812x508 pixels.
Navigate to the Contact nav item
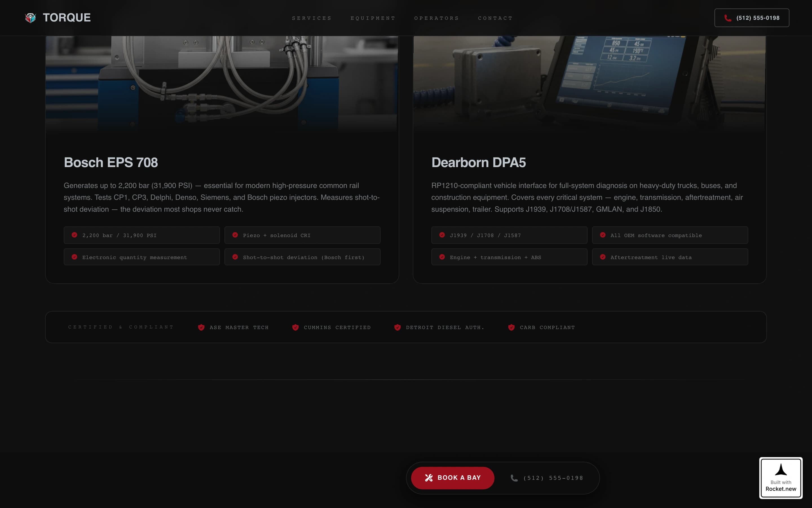coord(495,18)
